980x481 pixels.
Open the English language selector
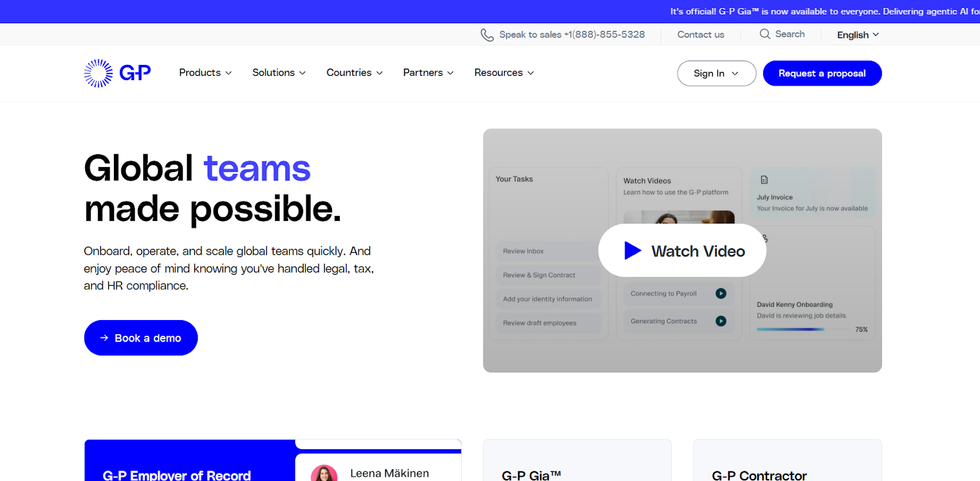click(858, 35)
